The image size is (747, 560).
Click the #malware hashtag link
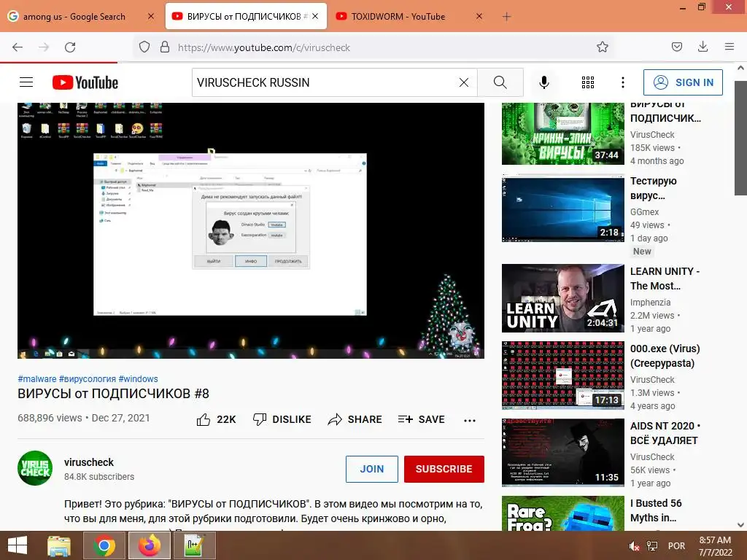coord(37,379)
